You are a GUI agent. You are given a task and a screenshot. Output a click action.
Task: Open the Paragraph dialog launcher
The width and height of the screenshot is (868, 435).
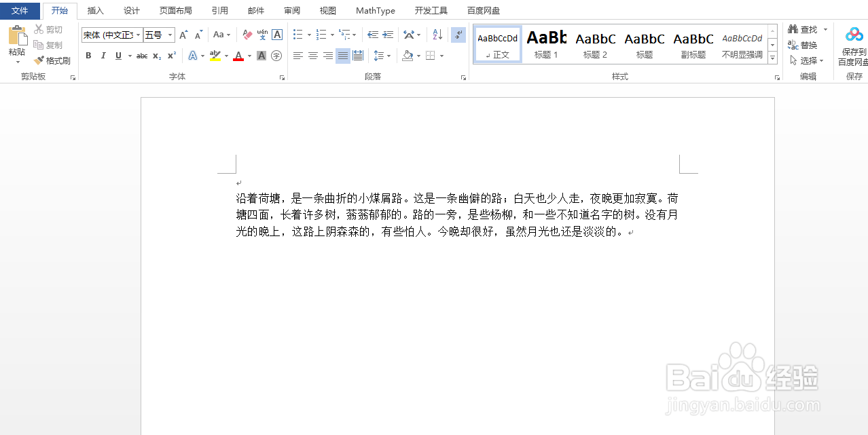point(463,78)
